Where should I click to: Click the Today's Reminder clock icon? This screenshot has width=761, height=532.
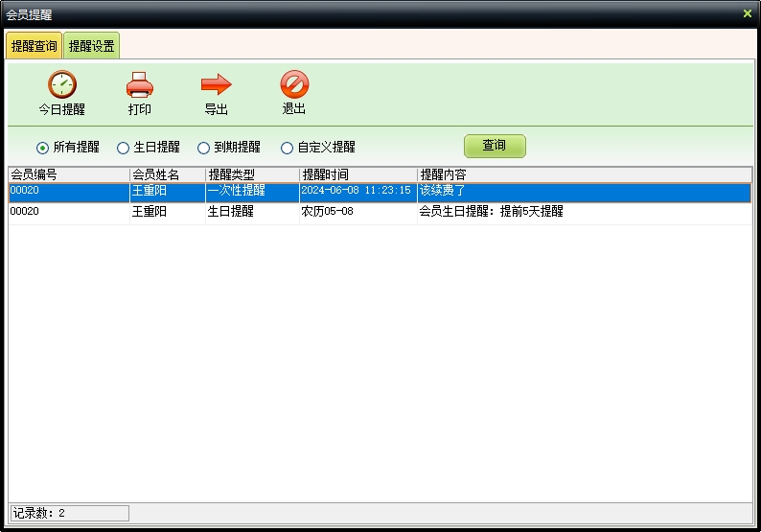[x=62, y=85]
